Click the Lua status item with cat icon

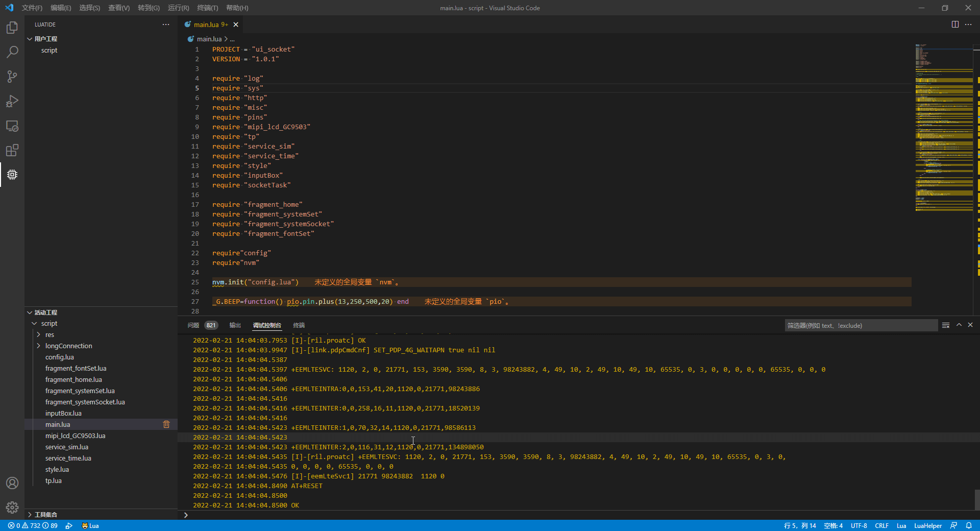(90, 525)
